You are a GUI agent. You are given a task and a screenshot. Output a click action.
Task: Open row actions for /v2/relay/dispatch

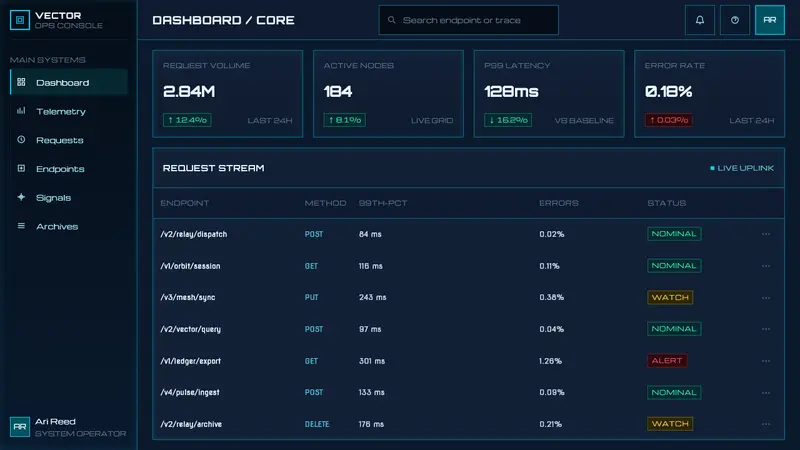pyautogui.click(x=766, y=234)
